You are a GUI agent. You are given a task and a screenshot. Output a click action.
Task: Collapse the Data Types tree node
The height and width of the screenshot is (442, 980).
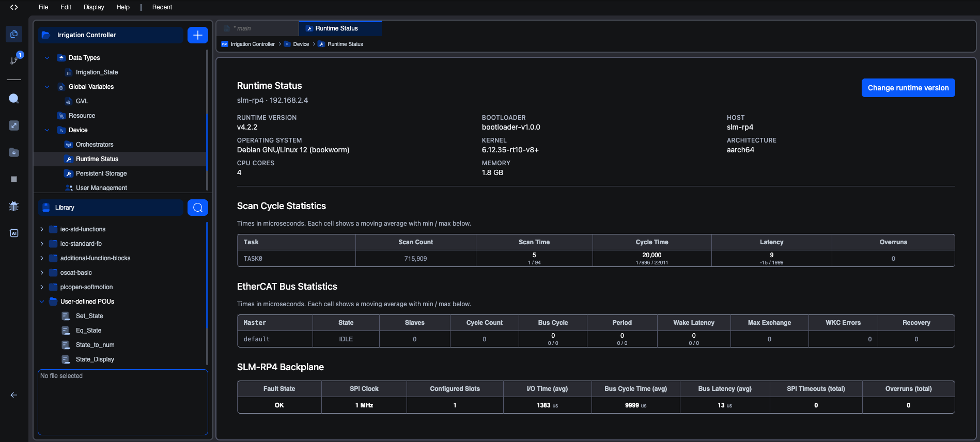47,58
